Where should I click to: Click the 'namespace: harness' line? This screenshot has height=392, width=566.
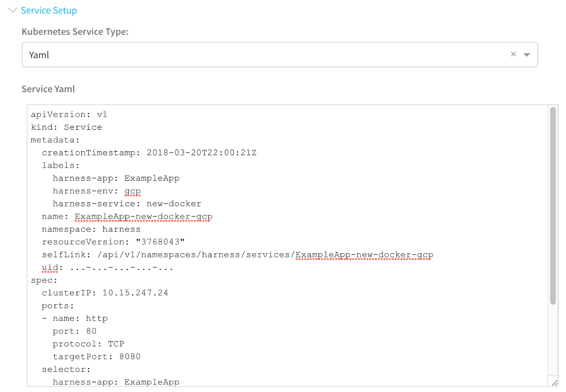[x=91, y=229]
